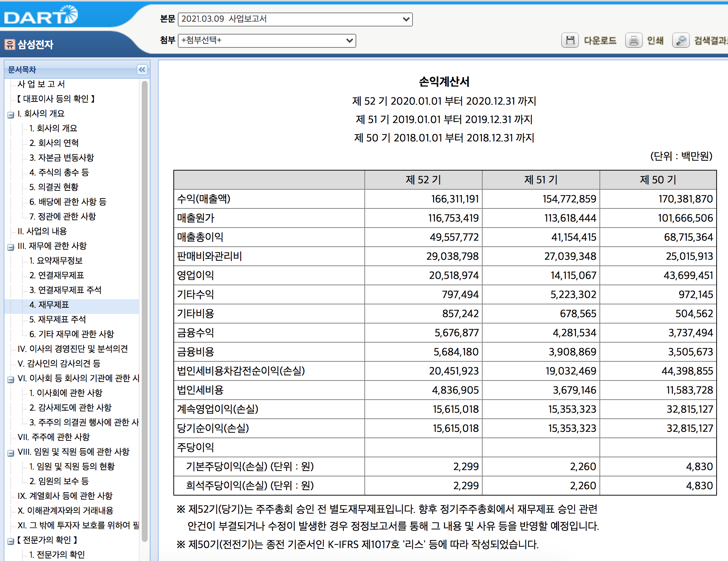Image resolution: width=728 pixels, height=561 pixels.
Task: Open the '사 업 보 고 서' root item
Action: 42,84
